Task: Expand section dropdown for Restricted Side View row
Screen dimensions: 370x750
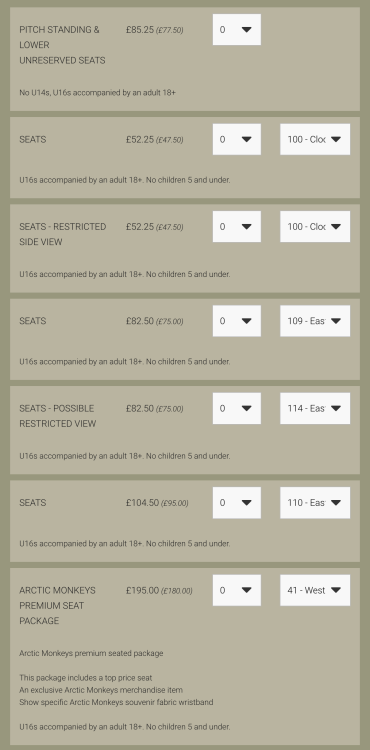Action: click(315, 227)
